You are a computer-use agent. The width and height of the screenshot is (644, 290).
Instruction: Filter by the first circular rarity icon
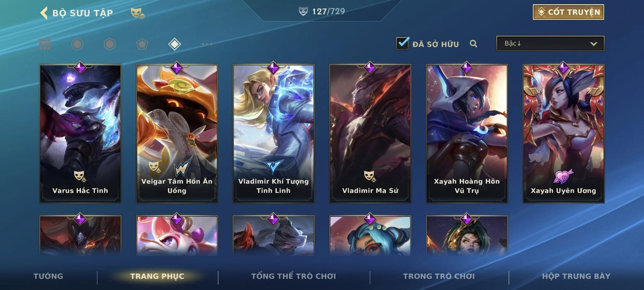click(x=77, y=44)
